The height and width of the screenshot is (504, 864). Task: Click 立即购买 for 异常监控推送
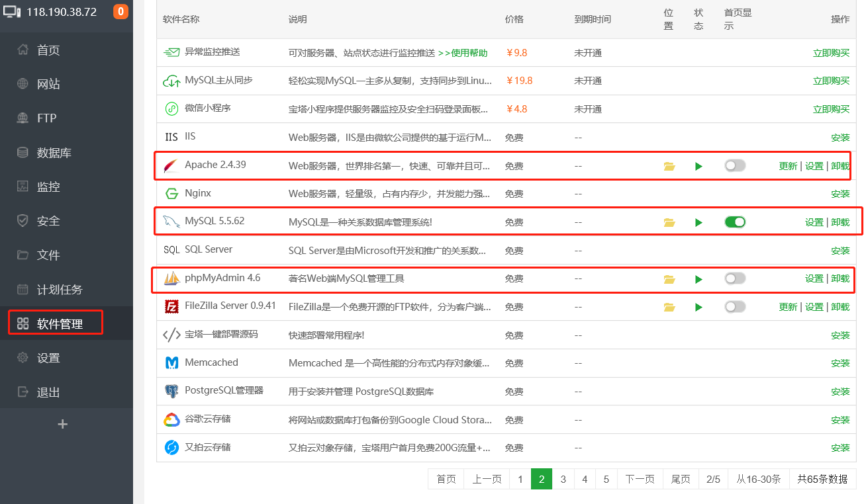click(x=831, y=53)
